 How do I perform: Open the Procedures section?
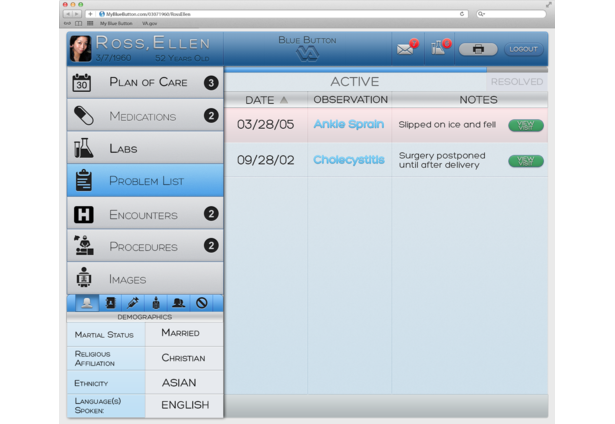145,246
